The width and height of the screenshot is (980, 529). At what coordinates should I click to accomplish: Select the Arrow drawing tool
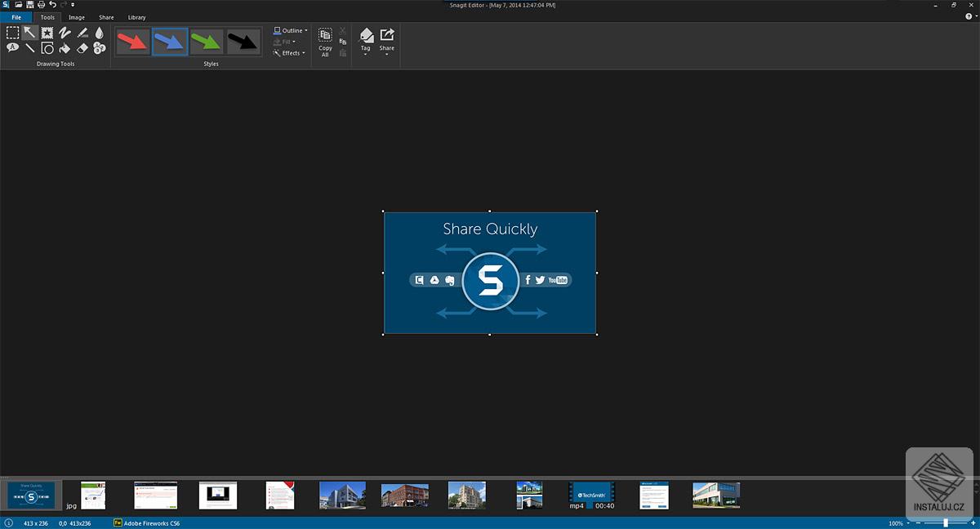30,33
